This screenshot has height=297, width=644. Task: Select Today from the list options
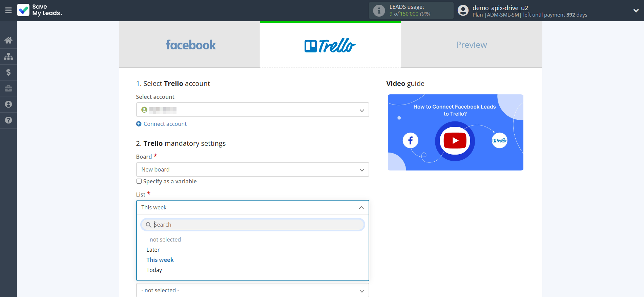(154, 270)
